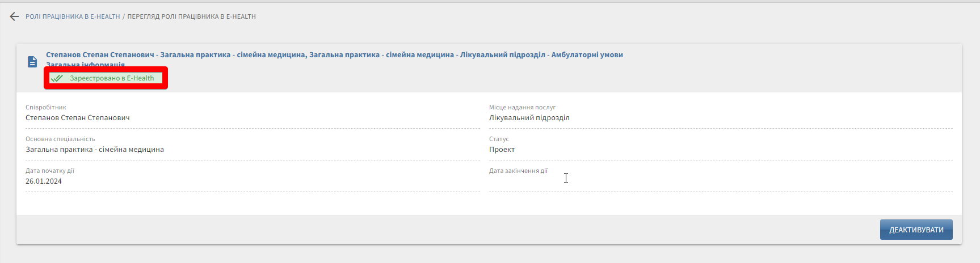Click the 'Лікувальний підрозділ' service place value
The image size is (980, 263).
click(529, 118)
